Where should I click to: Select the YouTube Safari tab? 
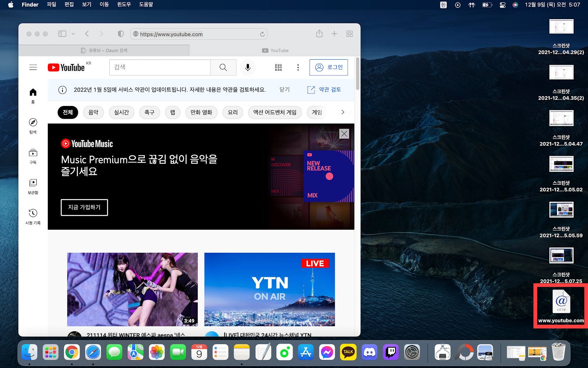coord(275,50)
